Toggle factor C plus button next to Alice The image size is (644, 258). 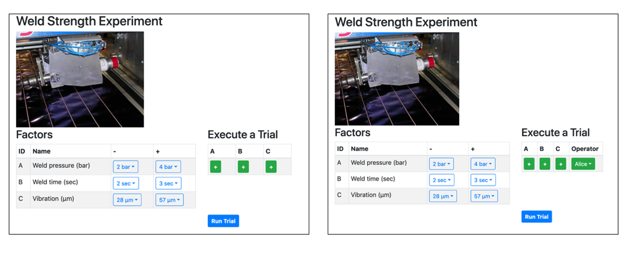[561, 163]
